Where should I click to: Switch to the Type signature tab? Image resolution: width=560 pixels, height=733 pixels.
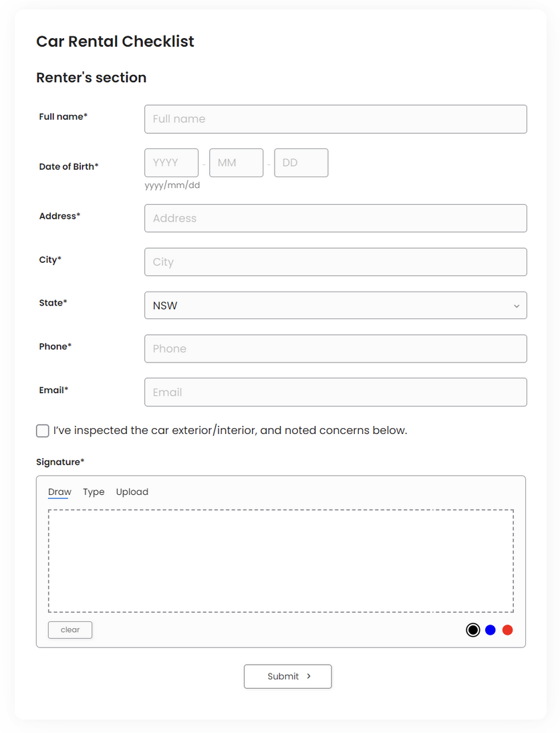point(94,492)
